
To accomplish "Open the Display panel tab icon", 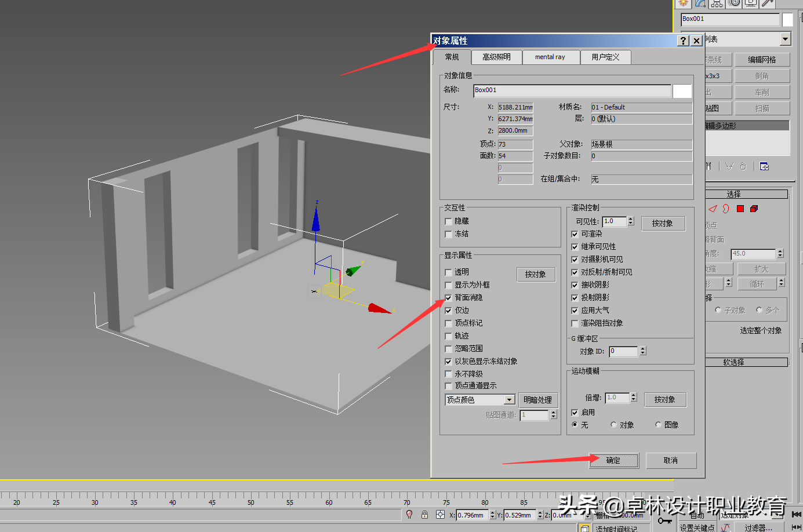I will click(x=751, y=3).
